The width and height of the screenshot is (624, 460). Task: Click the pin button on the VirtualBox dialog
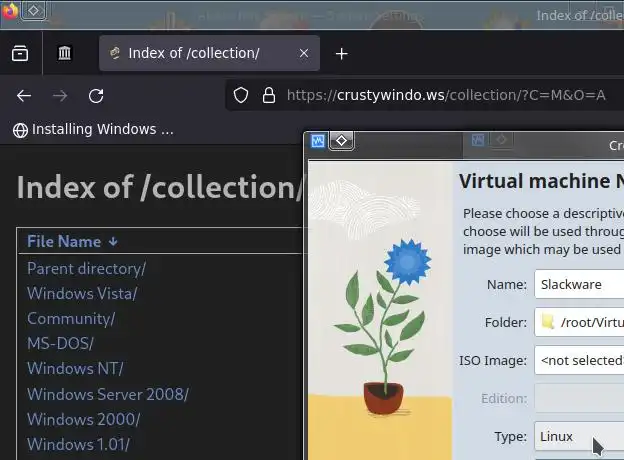(x=341, y=141)
